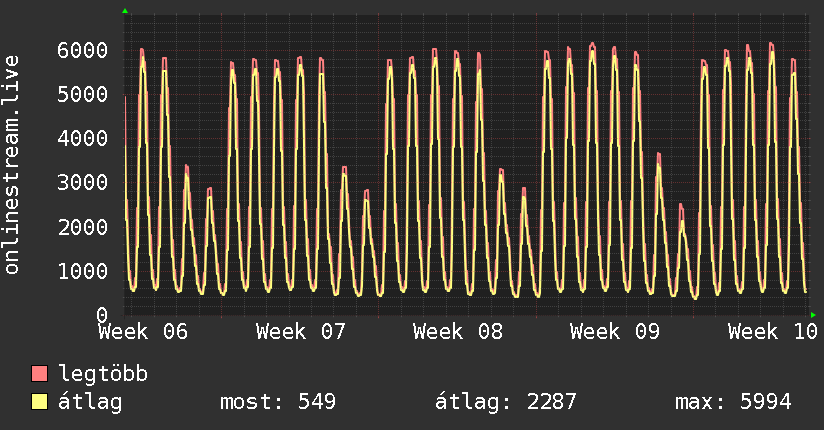Click the Week 08 axis label
Screen dimensions: 824x430
pyautogui.click(x=458, y=332)
